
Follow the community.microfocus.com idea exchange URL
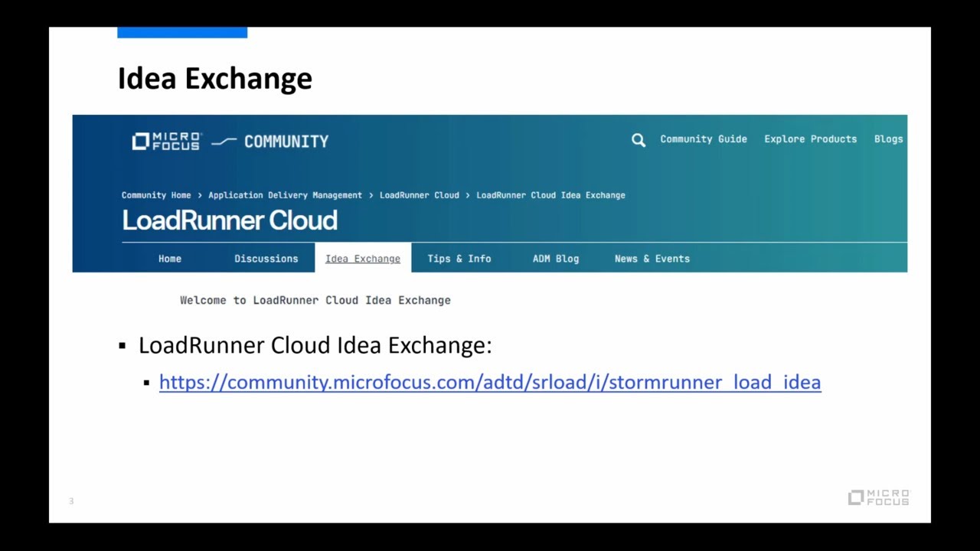[490, 382]
